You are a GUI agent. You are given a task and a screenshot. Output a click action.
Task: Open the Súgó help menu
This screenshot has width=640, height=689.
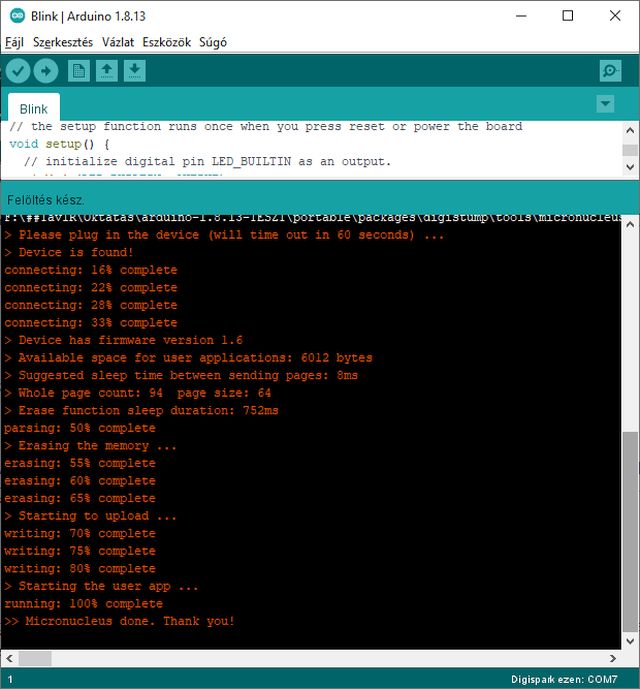pos(213,42)
